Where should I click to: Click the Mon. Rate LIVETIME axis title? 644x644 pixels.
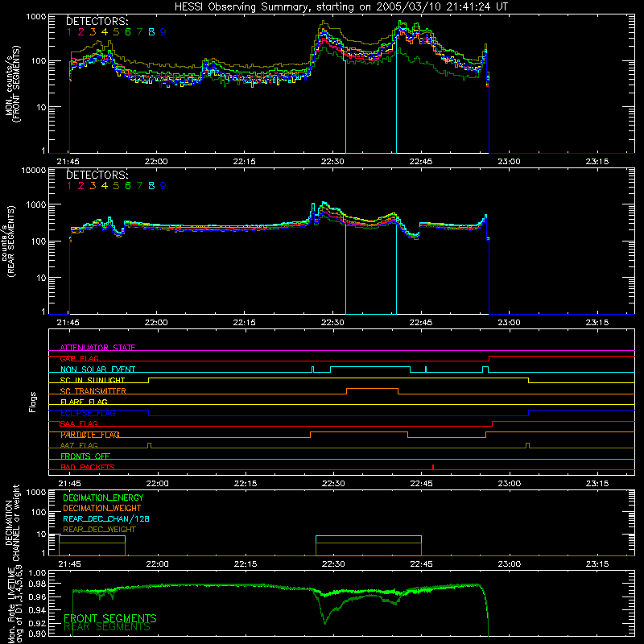[x=15, y=605]
